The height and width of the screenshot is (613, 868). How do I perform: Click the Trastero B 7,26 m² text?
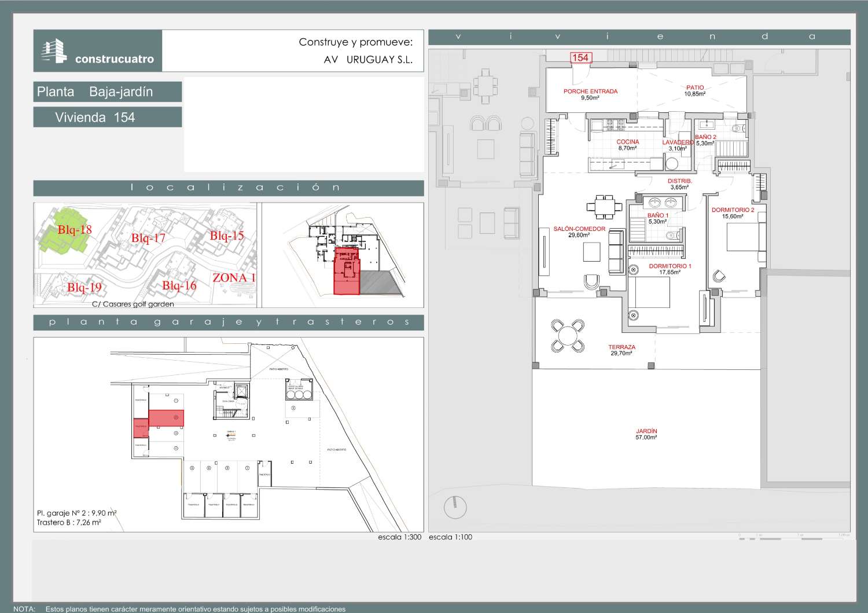[69, 522]
